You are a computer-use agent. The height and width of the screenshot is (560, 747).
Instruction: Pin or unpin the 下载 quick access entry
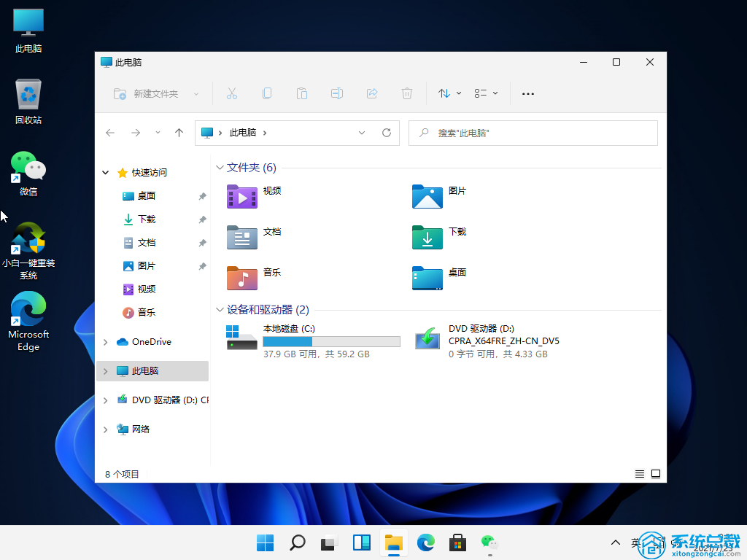point(201,219)
